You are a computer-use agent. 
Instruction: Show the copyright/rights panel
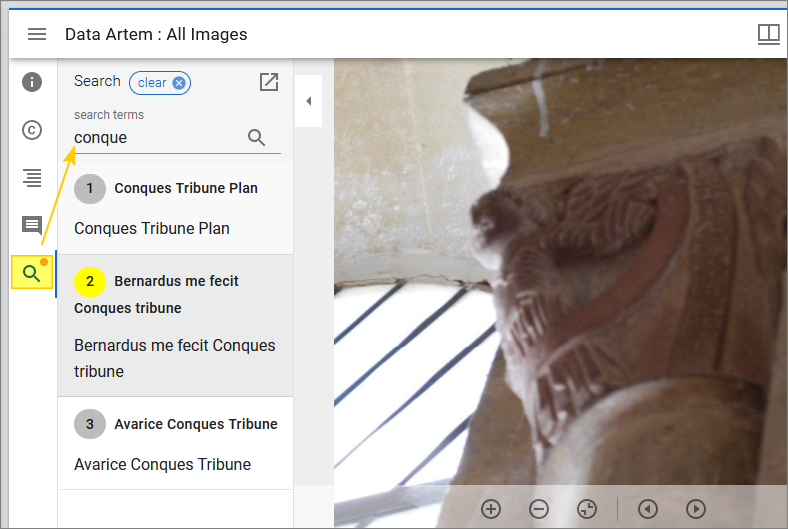(32, 130)
